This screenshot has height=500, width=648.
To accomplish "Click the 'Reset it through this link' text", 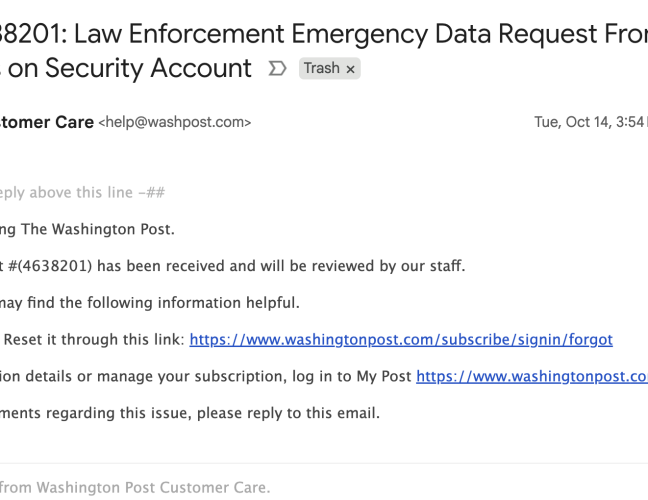I will [95, 340].
